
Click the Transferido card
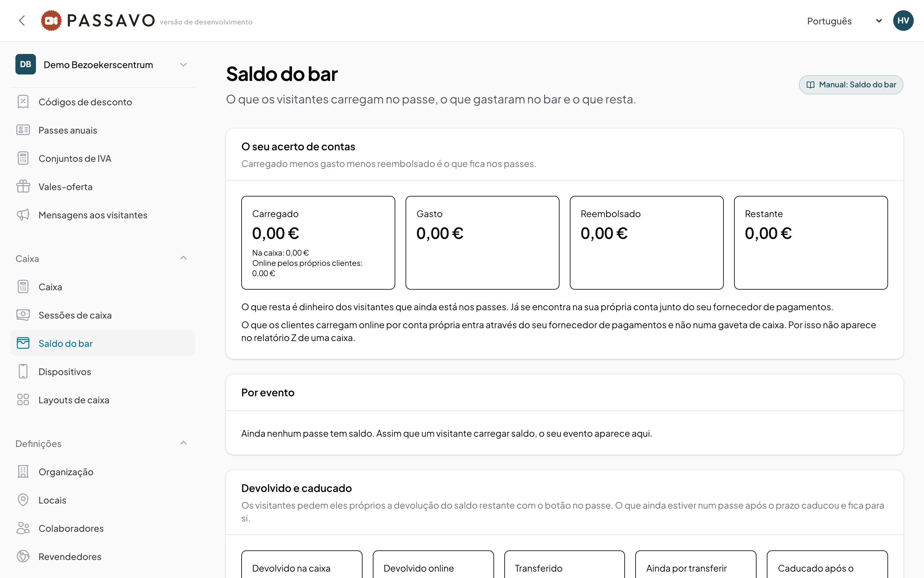pyautogui.click(x=564, y=564)
